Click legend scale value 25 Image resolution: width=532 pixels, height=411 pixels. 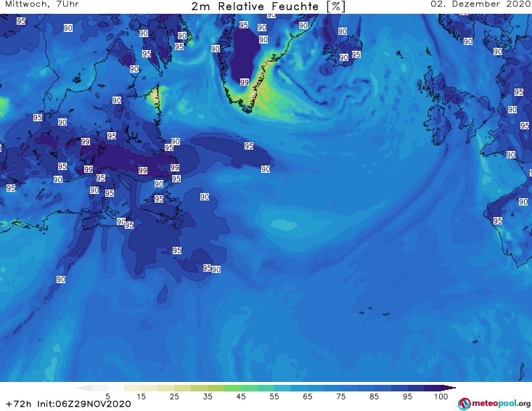click(174, 396)
